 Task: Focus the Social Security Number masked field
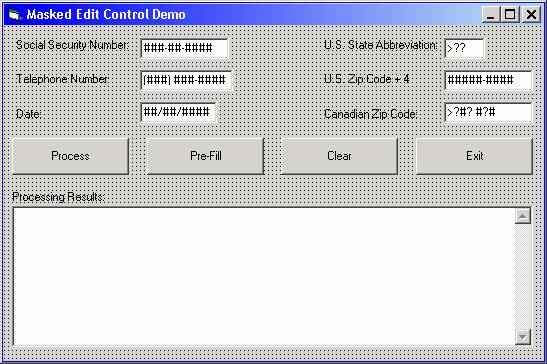tap(185, 48)
